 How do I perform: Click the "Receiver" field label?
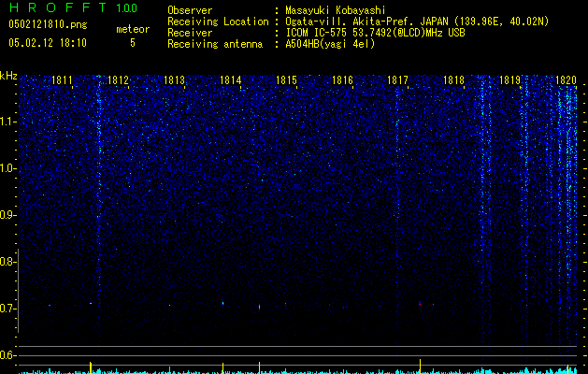pos(190,33)
